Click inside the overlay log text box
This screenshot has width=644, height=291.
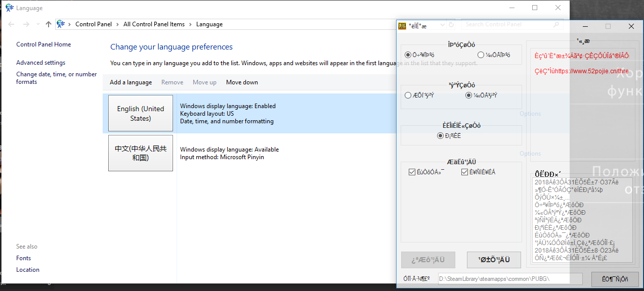(582, 220)
